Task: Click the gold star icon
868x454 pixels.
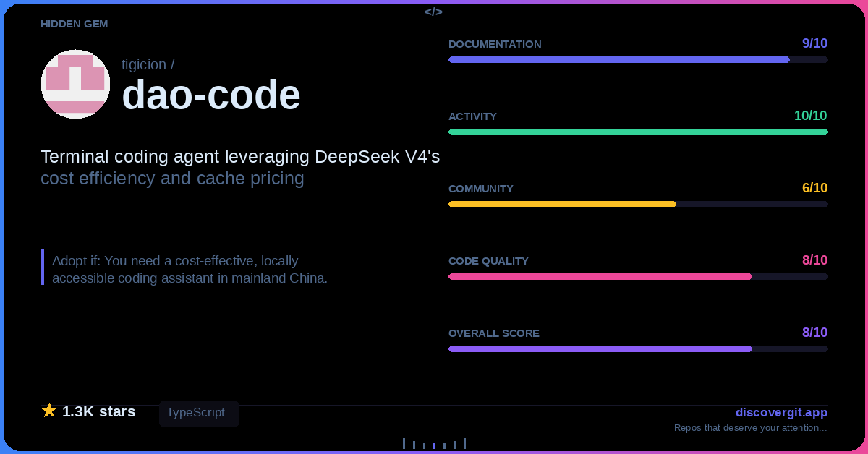Action: pos(49,411)
